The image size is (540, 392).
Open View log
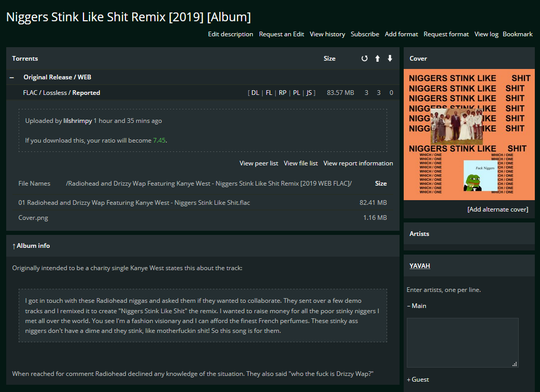486,34
